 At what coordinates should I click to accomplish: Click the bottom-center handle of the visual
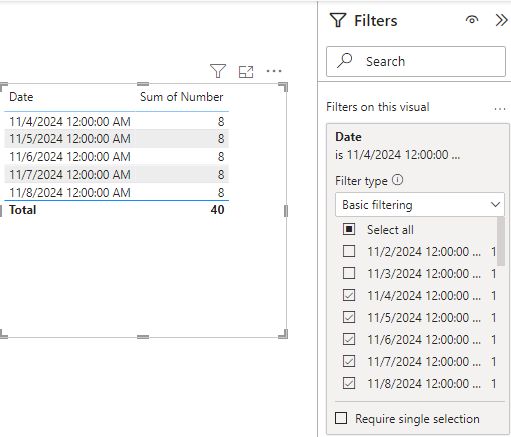pyautogui.click(x=143, y=337)
